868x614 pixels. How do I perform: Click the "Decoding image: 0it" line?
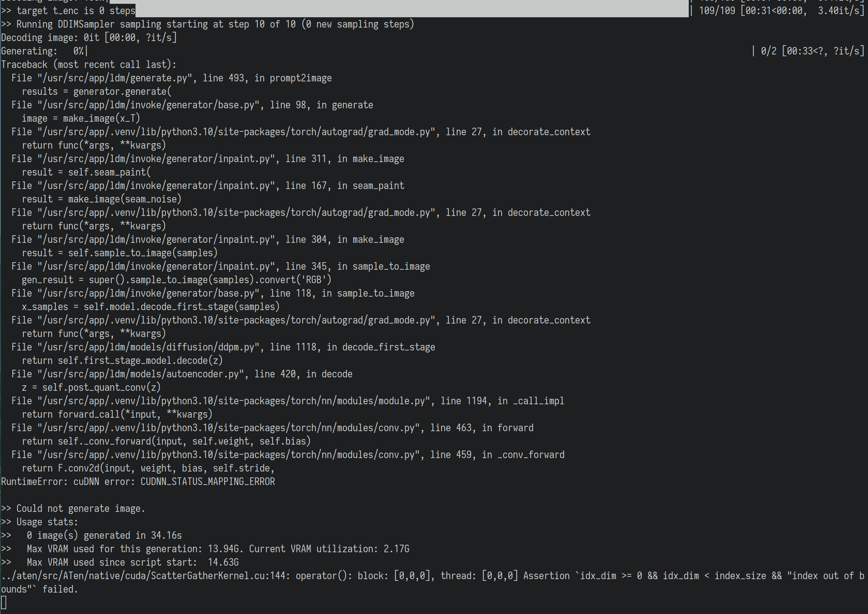(89, 38)
